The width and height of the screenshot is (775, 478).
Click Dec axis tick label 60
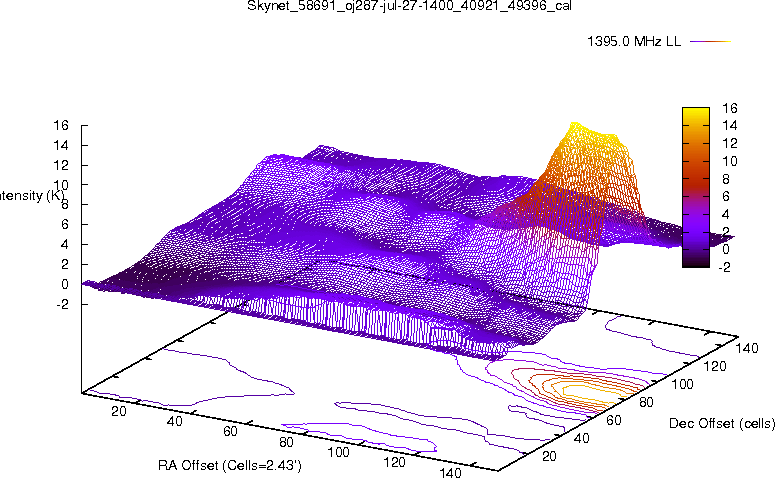pos(614,420)
